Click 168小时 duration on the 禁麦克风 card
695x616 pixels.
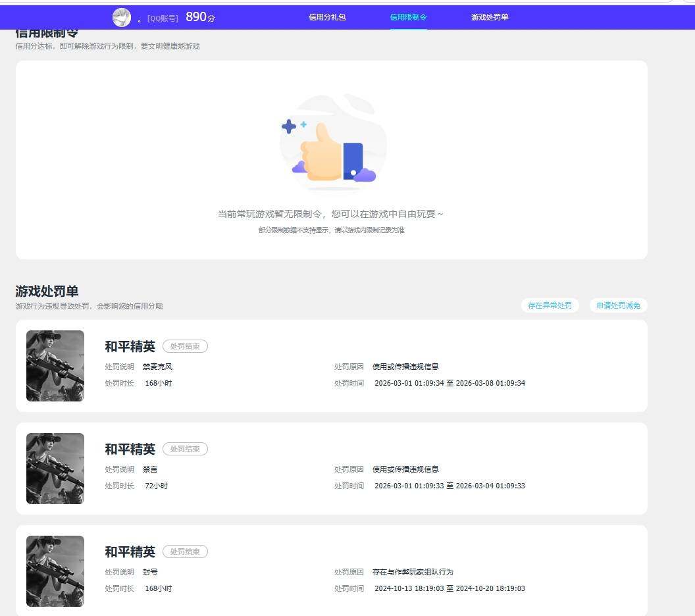(x=158, y=383)
